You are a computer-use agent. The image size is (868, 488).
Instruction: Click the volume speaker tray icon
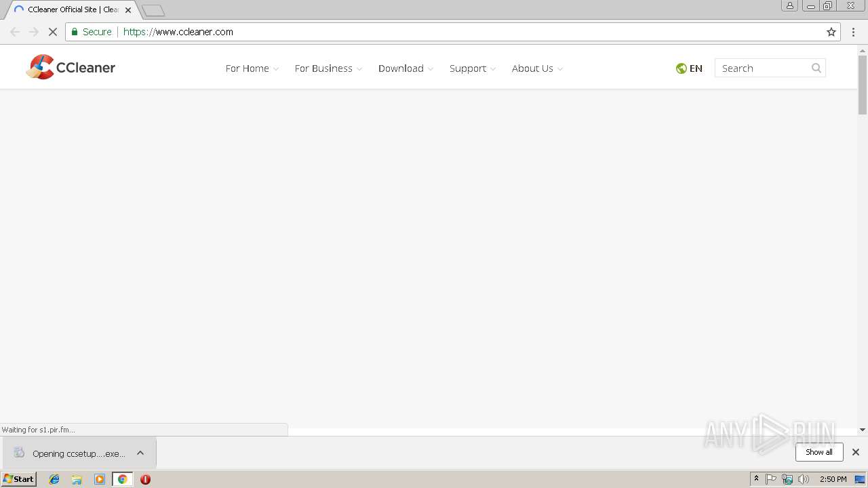point(804,479)
